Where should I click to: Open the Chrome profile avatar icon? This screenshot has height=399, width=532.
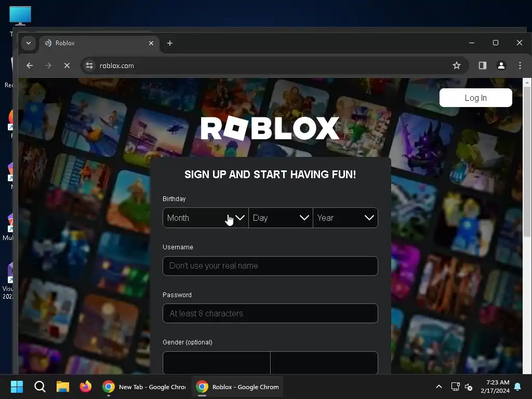[501, 65]
